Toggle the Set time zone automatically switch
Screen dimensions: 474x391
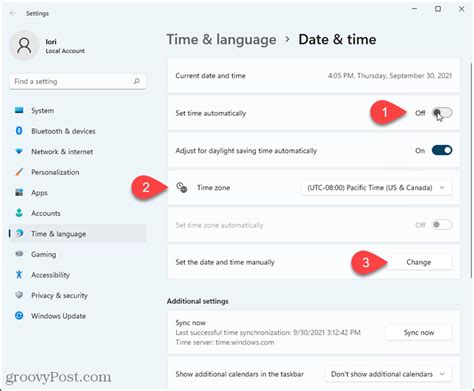tap(442, 225)
